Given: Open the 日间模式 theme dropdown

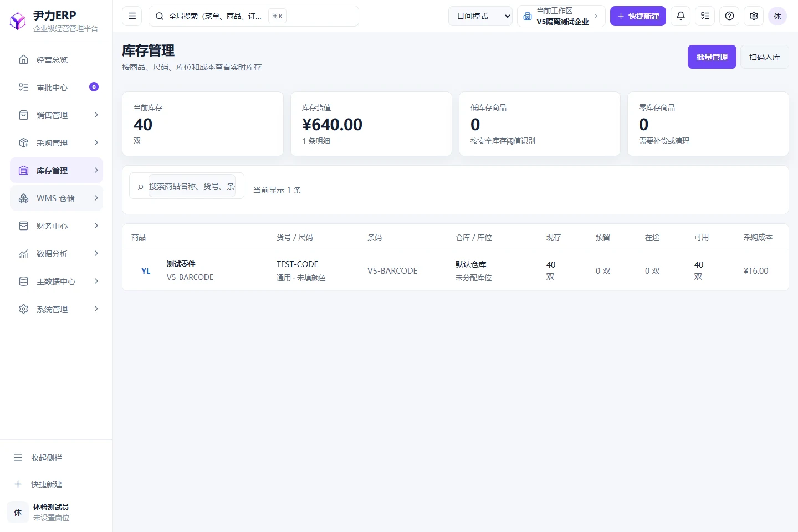Looking at the screenshot, I should pyautogui.click(x=480, y=16).
